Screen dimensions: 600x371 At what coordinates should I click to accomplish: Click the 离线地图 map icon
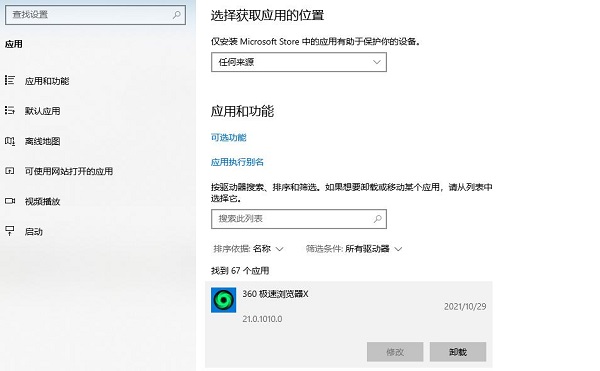(x=10, y=141)
